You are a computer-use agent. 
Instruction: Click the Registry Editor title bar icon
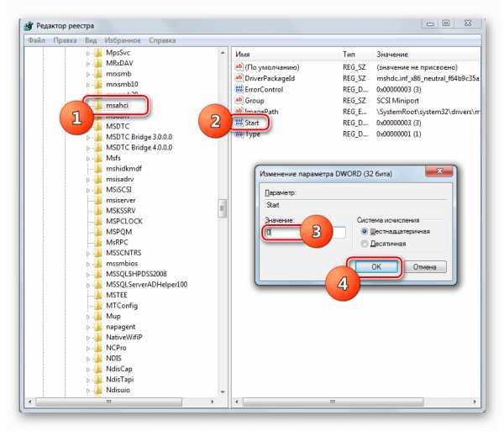(29, 26)
